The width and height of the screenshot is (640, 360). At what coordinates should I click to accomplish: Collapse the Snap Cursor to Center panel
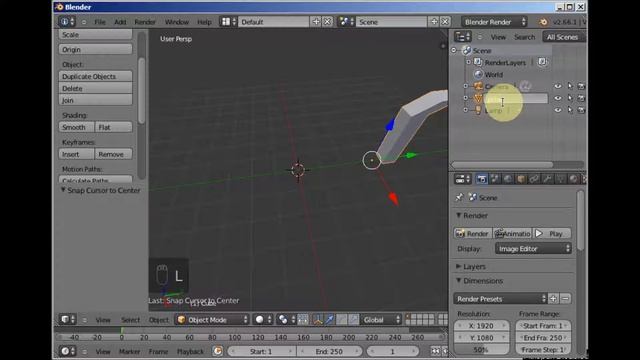tap(63, 190)
